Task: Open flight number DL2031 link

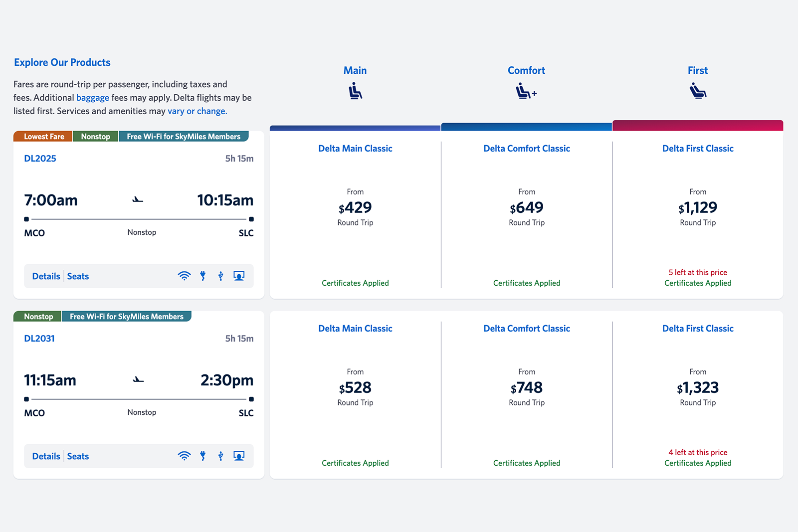Action: 39,339
